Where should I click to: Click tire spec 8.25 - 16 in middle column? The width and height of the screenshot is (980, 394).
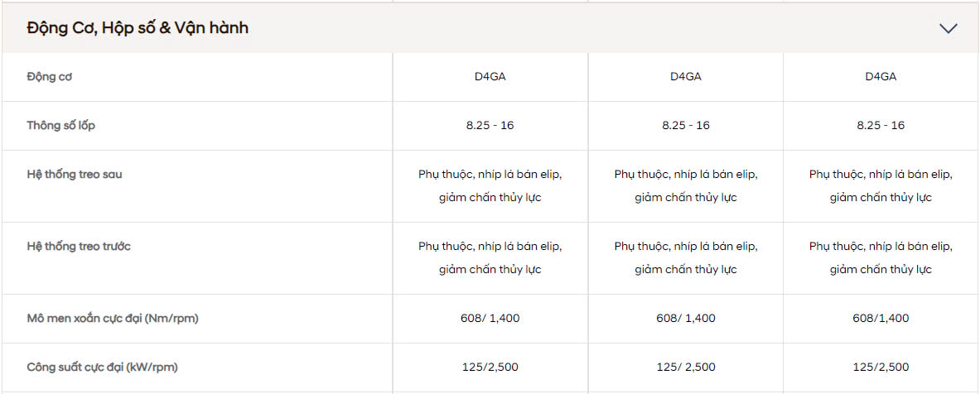pos(685,126)
